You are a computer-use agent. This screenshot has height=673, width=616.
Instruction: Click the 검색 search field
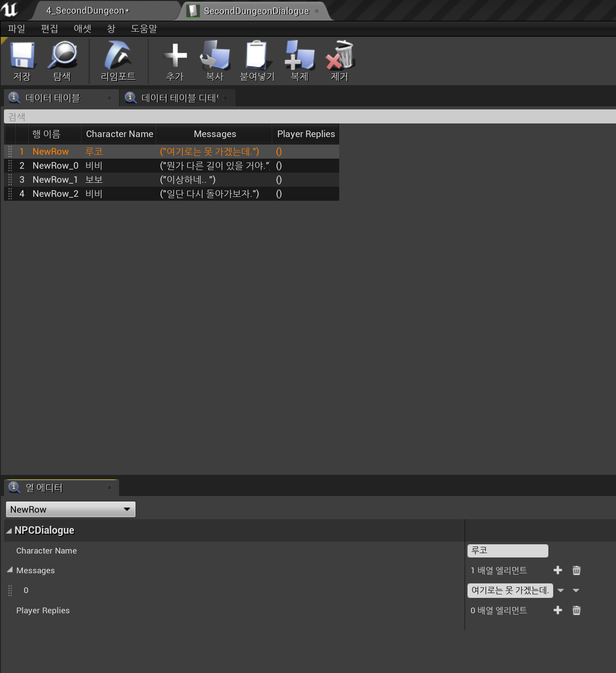308,117
